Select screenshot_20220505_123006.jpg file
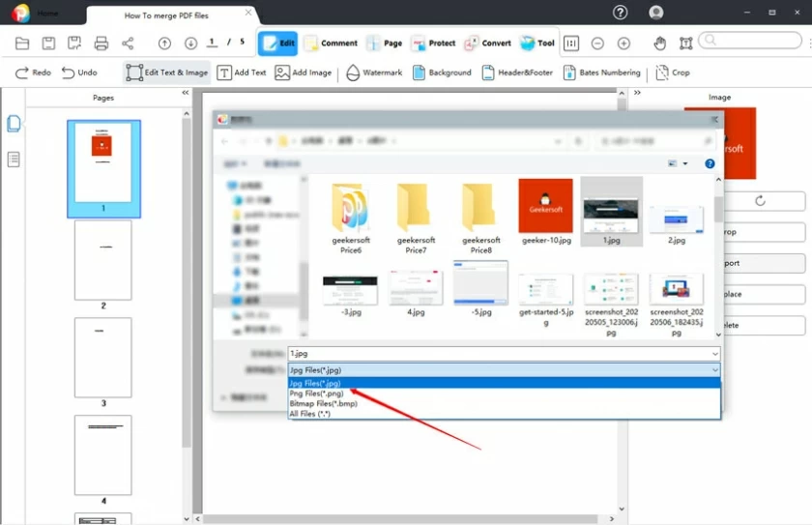The height and width of the screenshot is (525, 812). pos(612,306)
